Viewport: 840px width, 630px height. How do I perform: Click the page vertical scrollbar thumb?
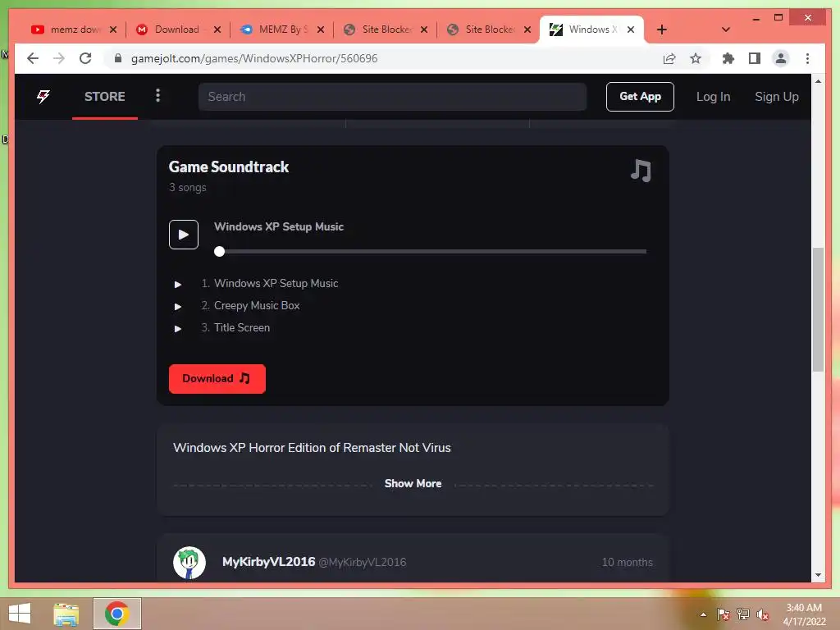click(x=818, y=309)
